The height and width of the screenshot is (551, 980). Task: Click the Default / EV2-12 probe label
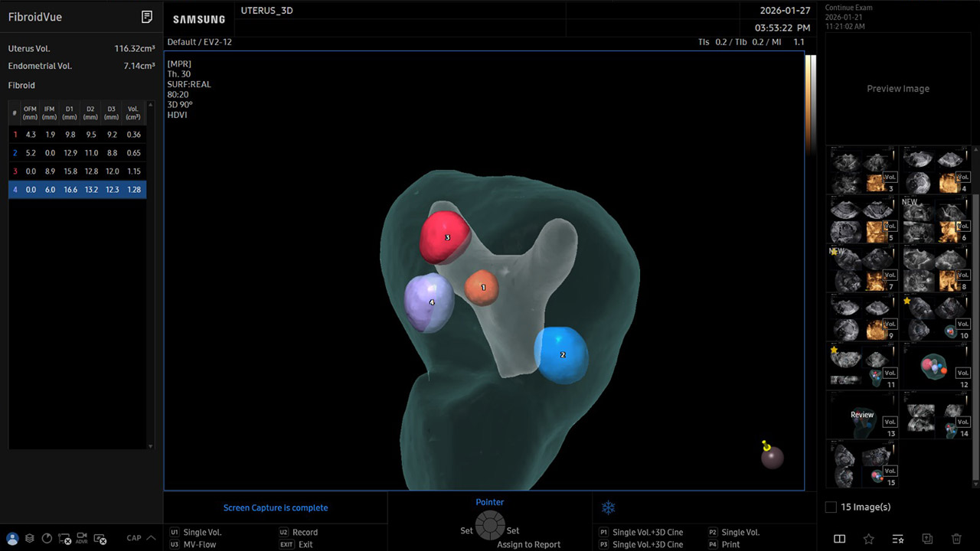(x=199, y=42)
